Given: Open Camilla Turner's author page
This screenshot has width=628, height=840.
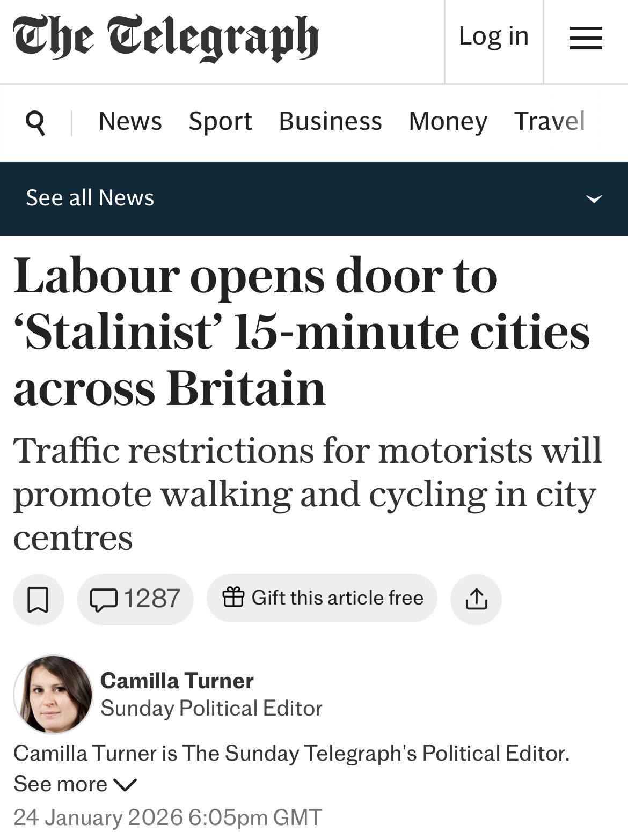Looking at the screenshot, I should (x=177, y=681).
